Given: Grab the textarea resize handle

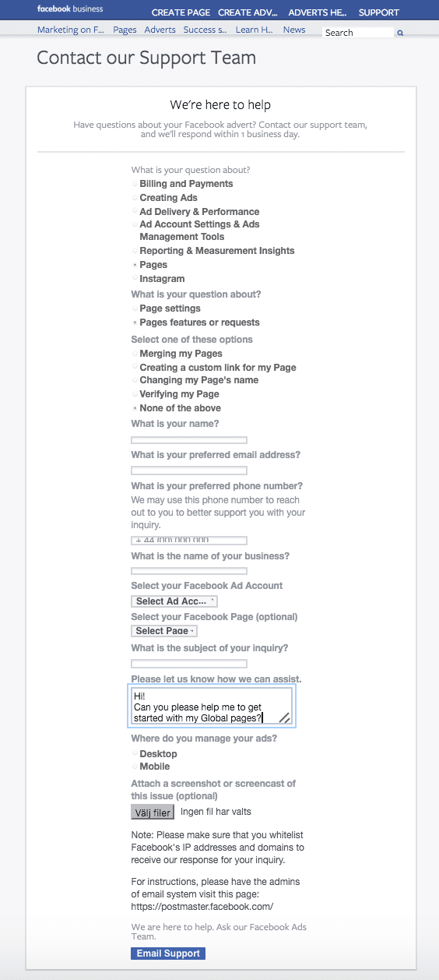Looking at the screenshot, I should click(285, 718).
